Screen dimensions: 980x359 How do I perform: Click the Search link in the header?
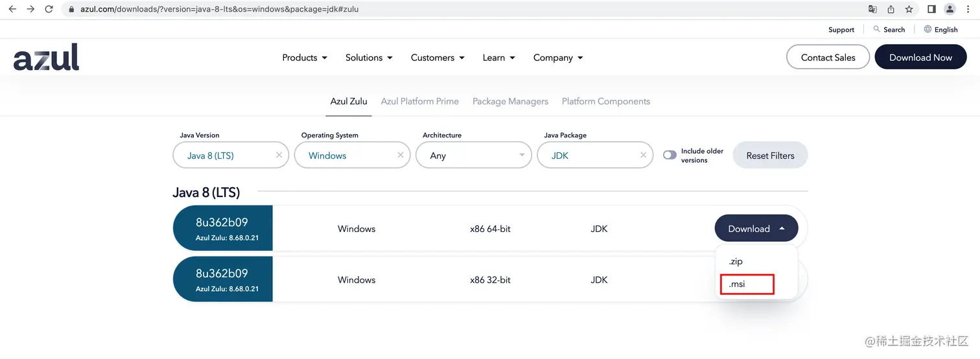pyautogui.click(x=894, y=30)
